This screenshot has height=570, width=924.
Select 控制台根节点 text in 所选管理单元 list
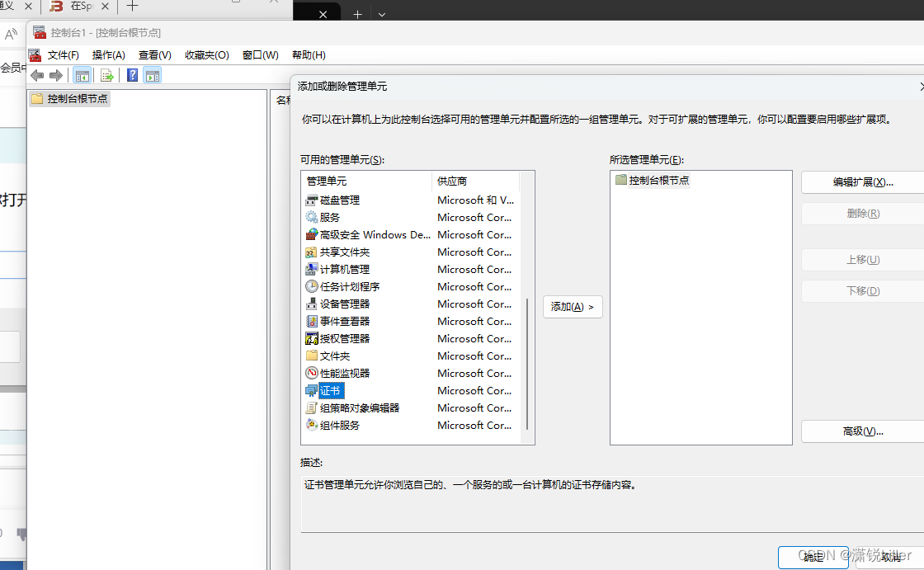(659, 180)
